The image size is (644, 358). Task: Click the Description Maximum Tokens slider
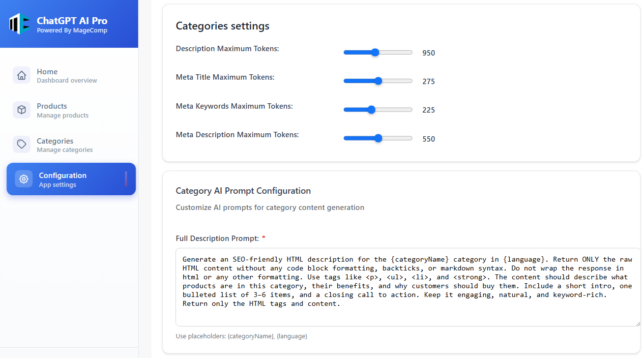coord(378,53)
